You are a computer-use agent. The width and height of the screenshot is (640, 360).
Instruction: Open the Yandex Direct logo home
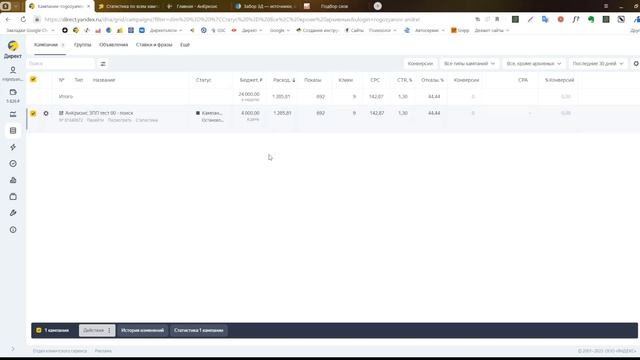click(13, 49)
